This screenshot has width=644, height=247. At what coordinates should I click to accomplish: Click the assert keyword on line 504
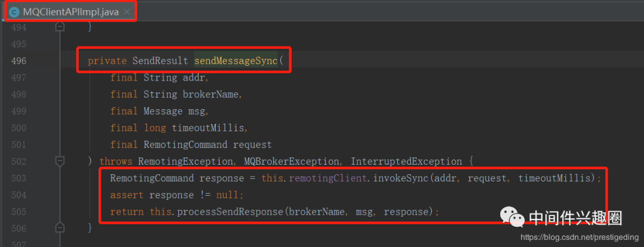point(126,195)
